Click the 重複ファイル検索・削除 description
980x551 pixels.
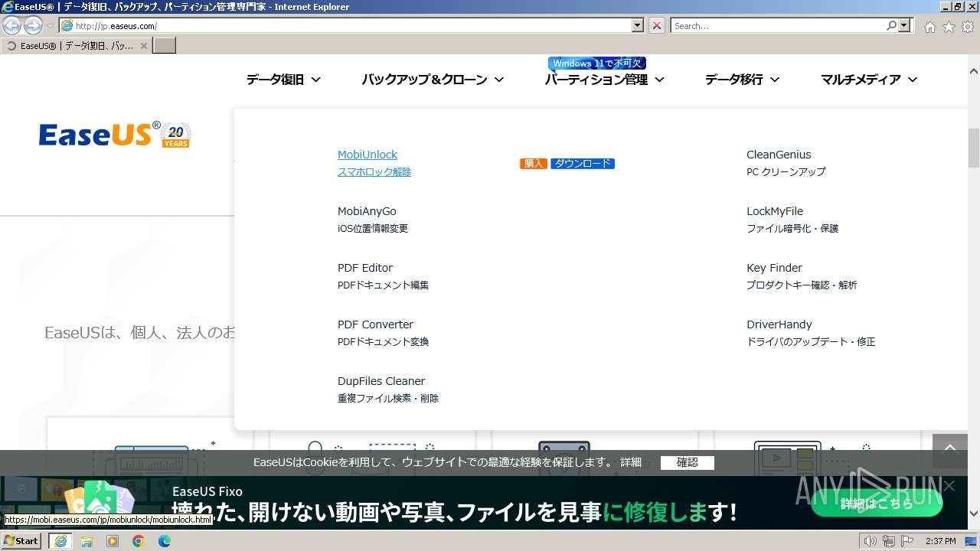point(388,398)
